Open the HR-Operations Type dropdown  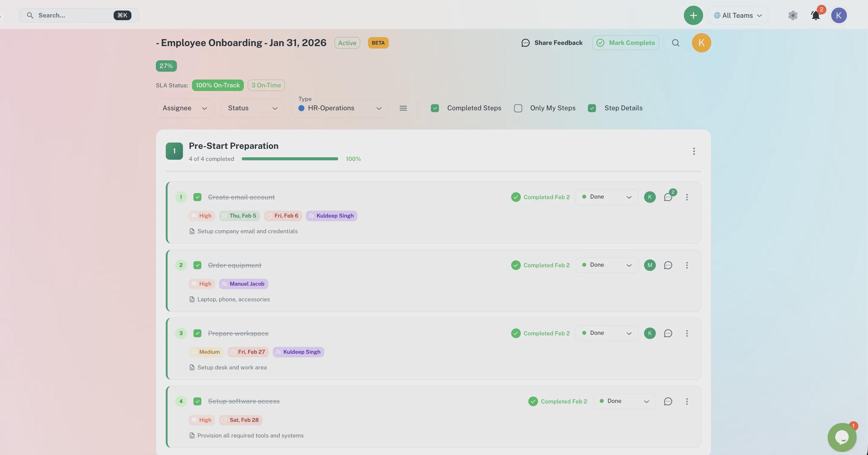[x=340, y=108]
